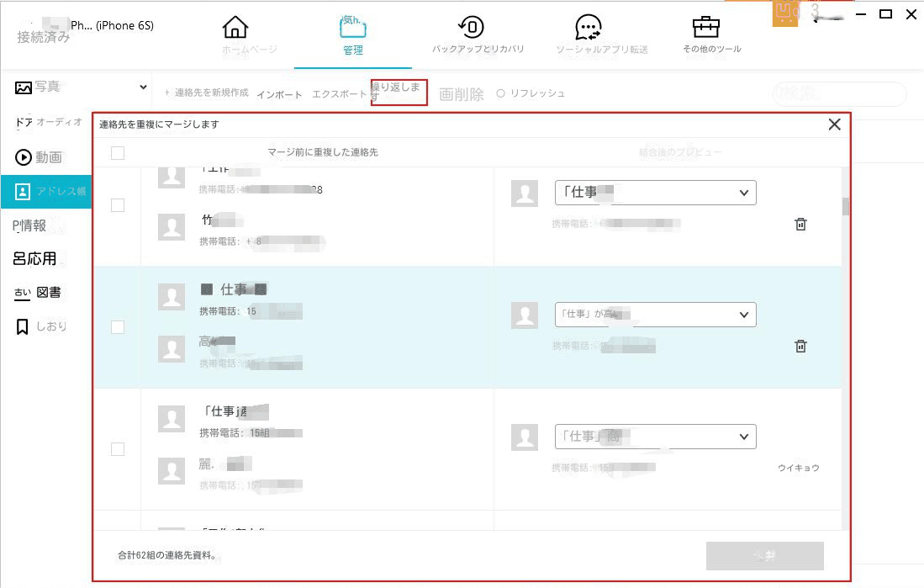
Task: Click the 繰り返します deduplicate button
Action: 399,93
